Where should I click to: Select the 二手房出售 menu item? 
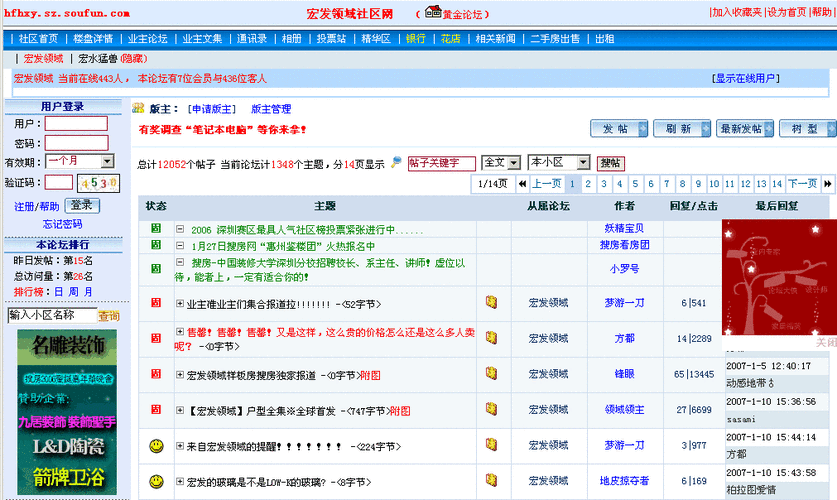point(554,39)
